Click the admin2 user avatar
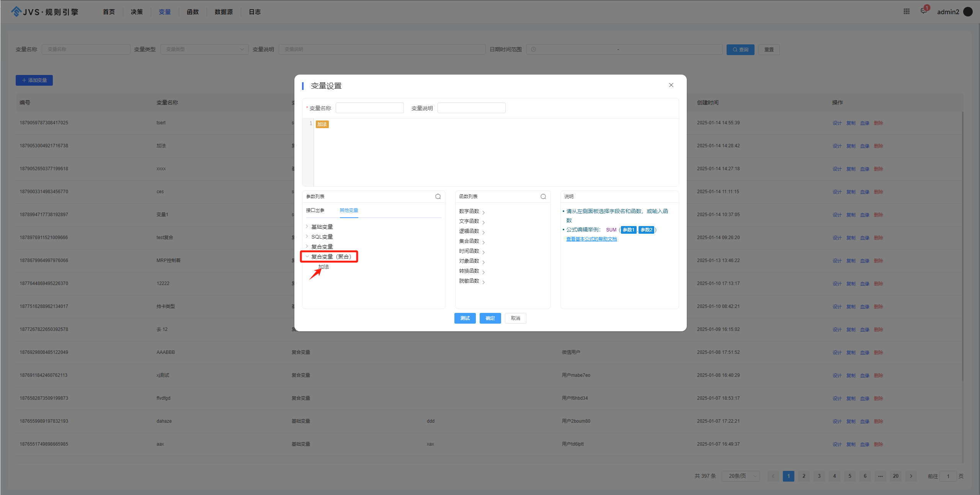 [x=968, y=11]
